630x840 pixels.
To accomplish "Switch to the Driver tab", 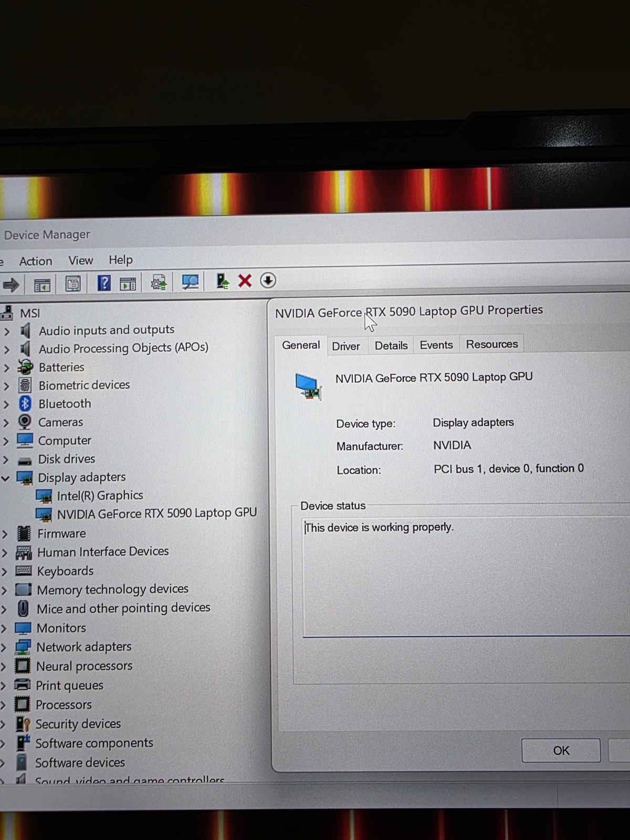I will pyautogui.click(x=346, y=346).
